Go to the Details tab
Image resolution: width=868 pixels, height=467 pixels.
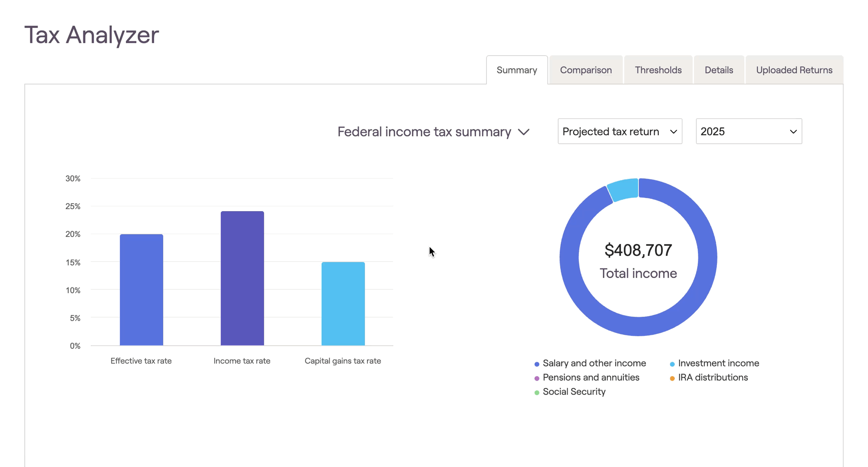click(x=719, y=70)
